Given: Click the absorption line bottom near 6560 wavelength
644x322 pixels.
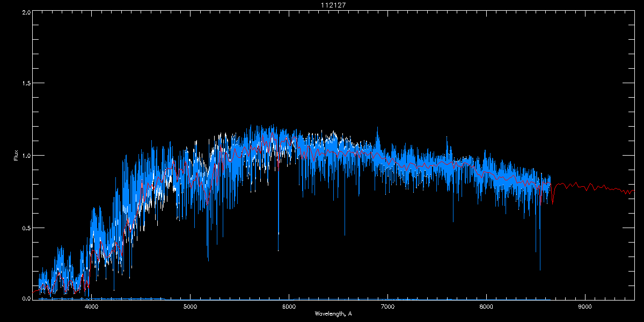Looking at the screenshot, I should coord(345,234).
